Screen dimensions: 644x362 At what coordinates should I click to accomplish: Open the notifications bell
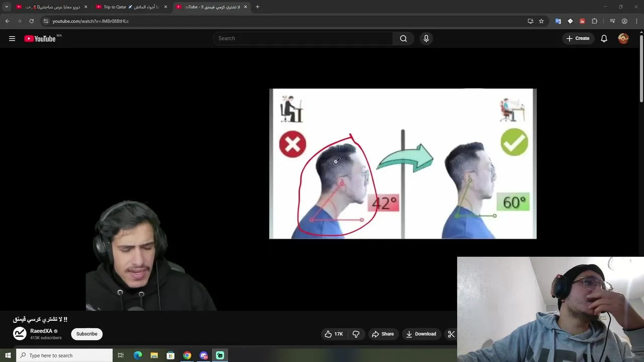pos(604,39)
